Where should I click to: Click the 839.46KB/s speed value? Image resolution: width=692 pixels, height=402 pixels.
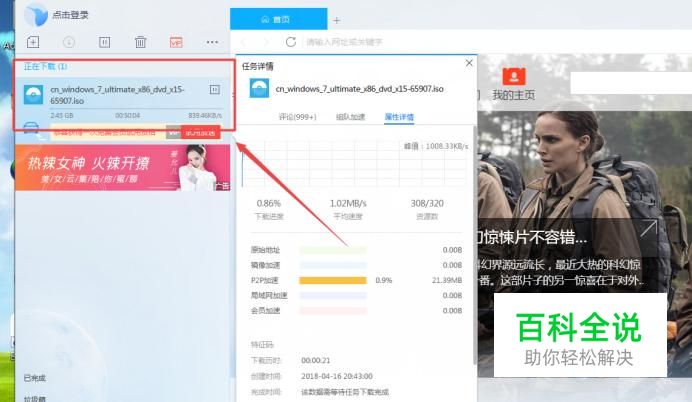click(x=205, y=116)
